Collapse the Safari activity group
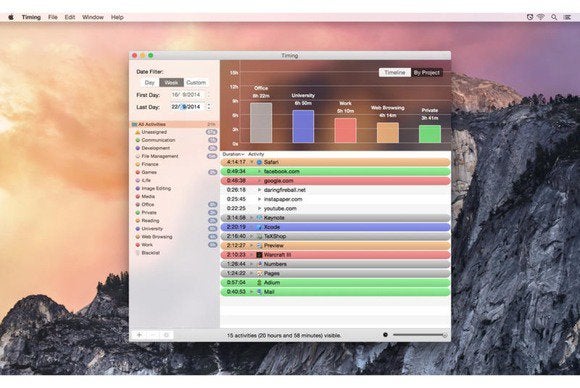This screenshot has height=388, width=580. pos(252,162)
